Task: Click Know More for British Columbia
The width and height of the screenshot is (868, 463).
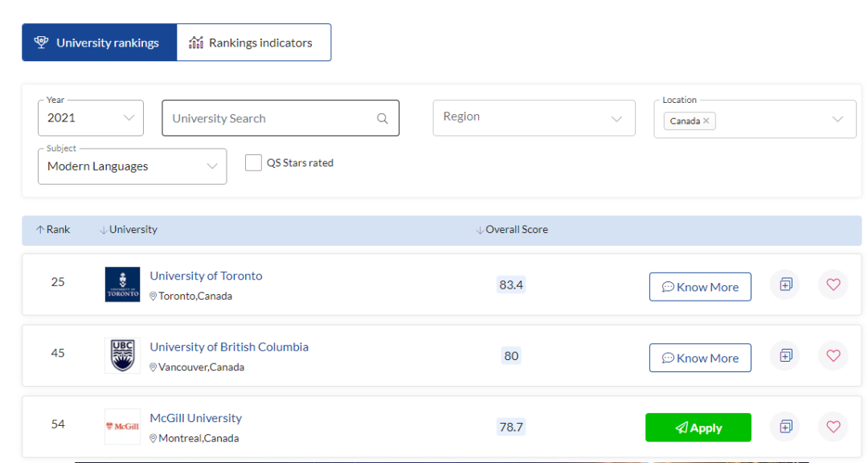Action: (x=700, y=358)
